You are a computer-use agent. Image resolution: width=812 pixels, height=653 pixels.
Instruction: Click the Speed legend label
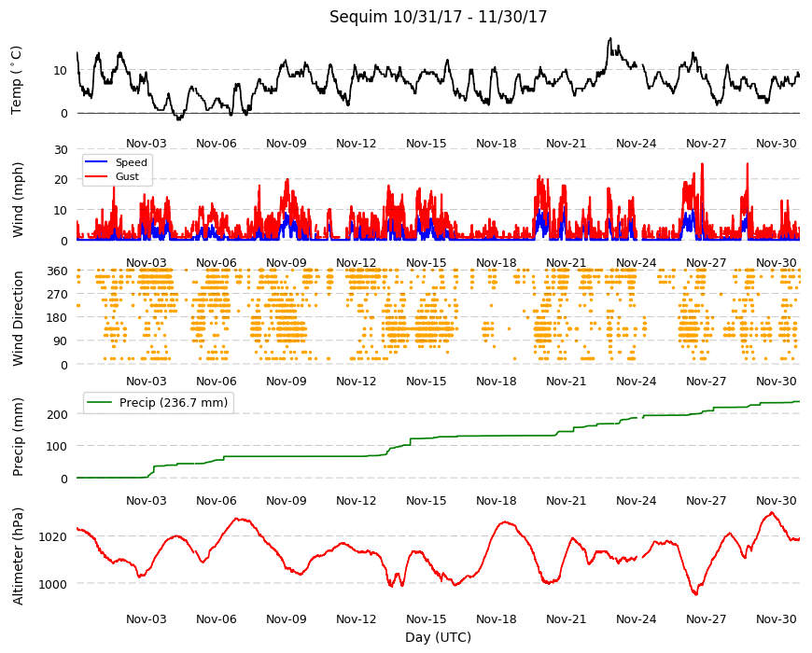[131, 162]
